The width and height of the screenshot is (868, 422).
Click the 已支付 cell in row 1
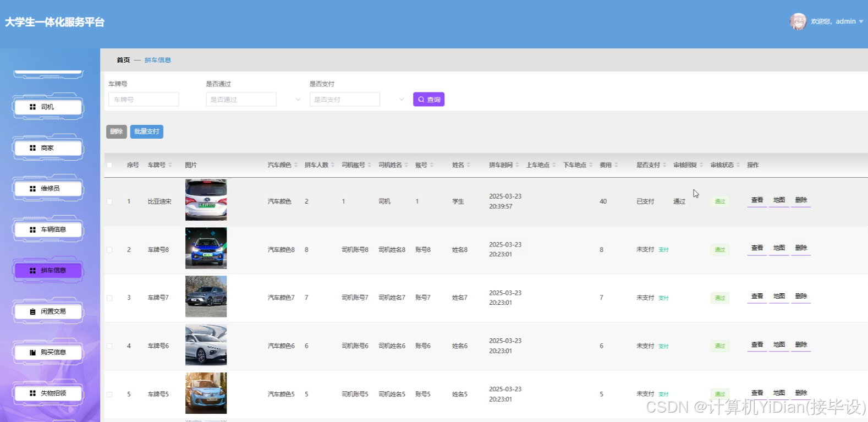pyautogui.click(x=645, y=201)
